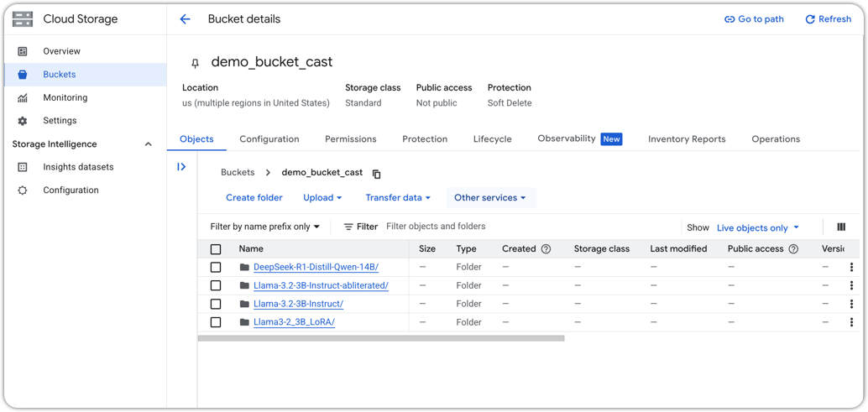Click the Overview sidebar icon
This screenshot has width=868, height=412.
(x=23, y=51)
